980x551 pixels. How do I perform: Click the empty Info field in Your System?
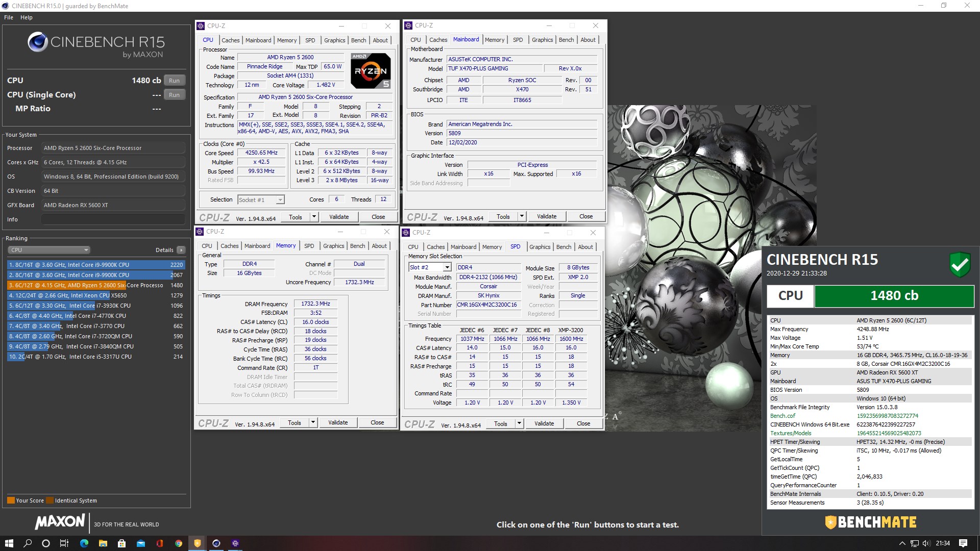click(x=113, y=219)
